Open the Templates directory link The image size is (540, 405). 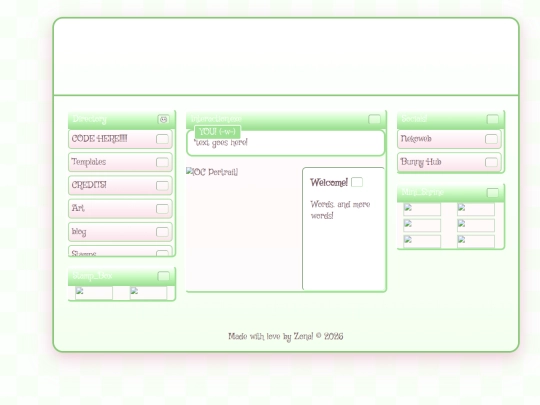pyautogui.click(x=120, y=162)
